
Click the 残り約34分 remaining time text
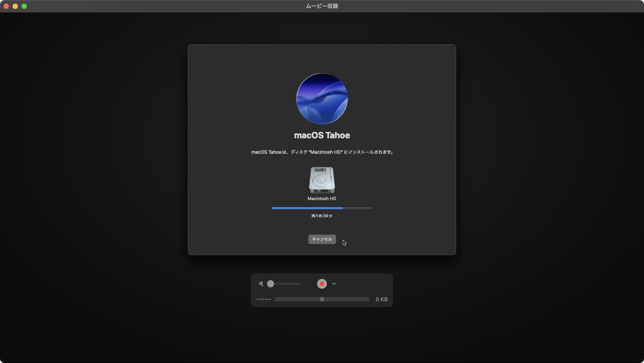click(x=322, y=216)
